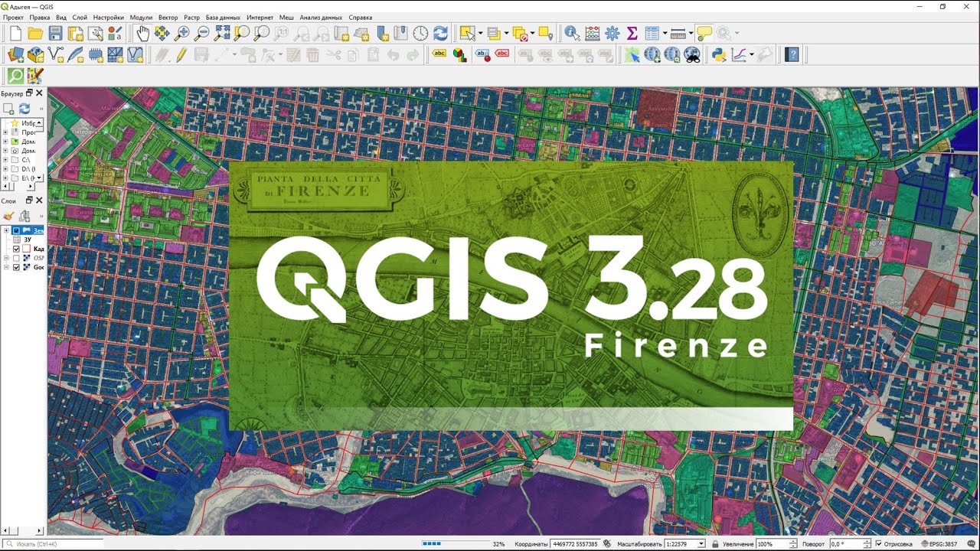Click the QGIS 3.28 Firenze splash image
980x551 pixels.
511,295
